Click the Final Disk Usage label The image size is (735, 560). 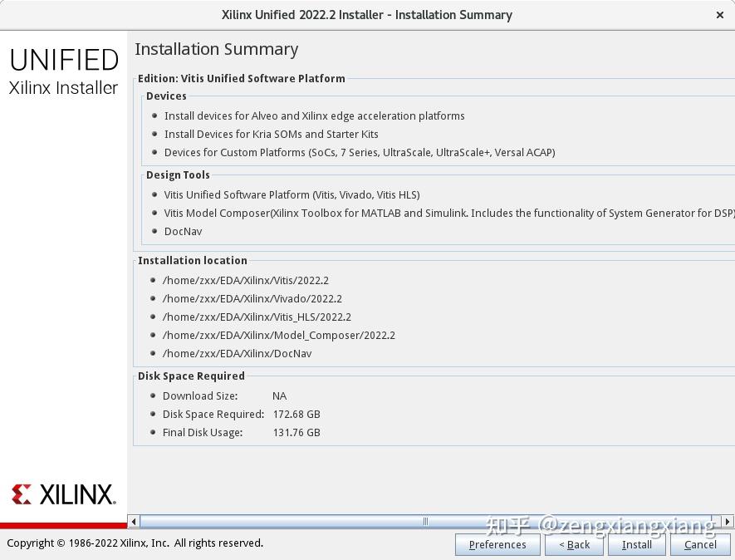203,432
